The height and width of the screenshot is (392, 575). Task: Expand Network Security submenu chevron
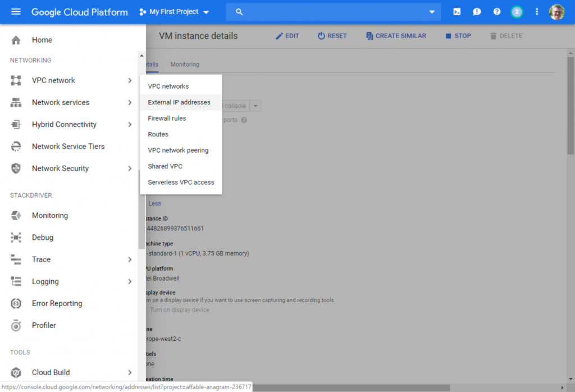pos(130,168)
